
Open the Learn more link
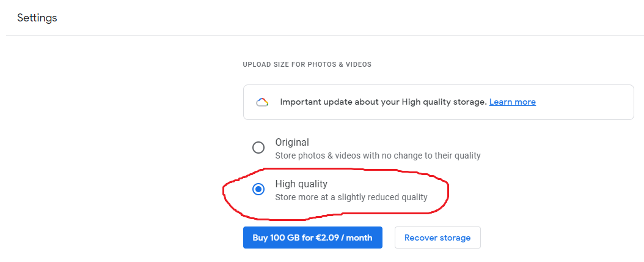point(512,102)
